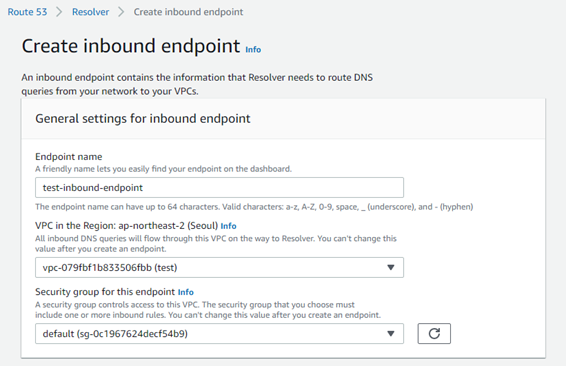Open the VPC selection dropdown
Image resolution: width=566 pixels, height=366 pixels.
point(219,267)
